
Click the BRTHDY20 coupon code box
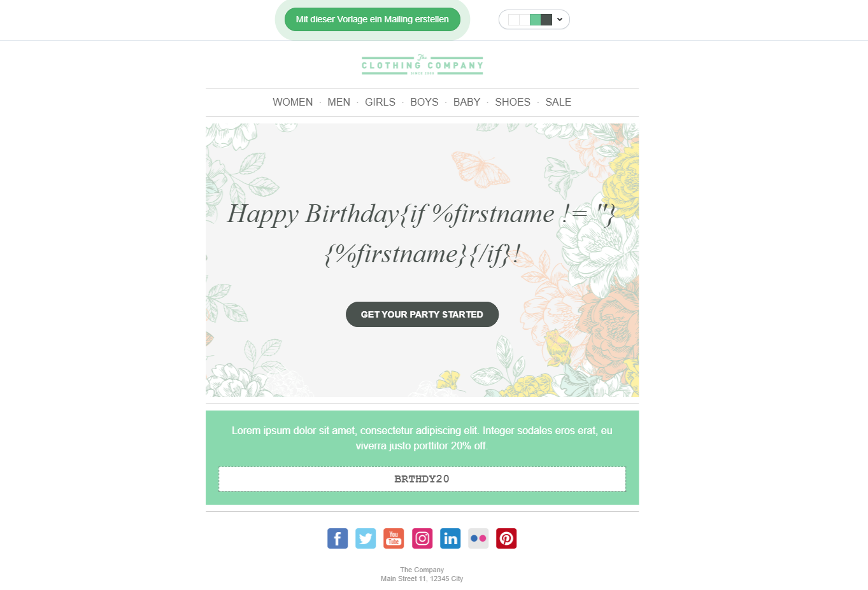[422, 479]
